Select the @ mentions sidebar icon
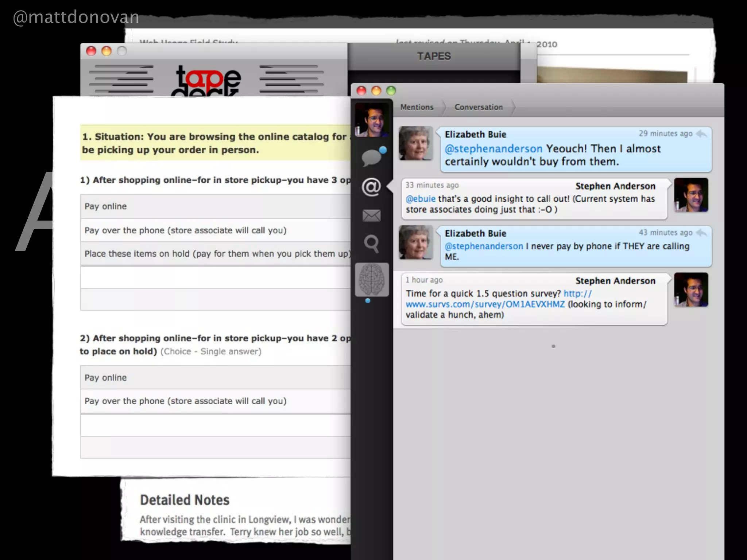Image resolution: width=747 pixels, height=560 pixels. [371, 187]
